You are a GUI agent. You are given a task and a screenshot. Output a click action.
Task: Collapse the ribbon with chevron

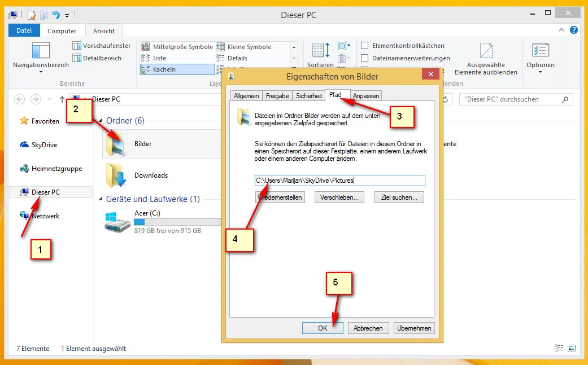click(561, 30)
